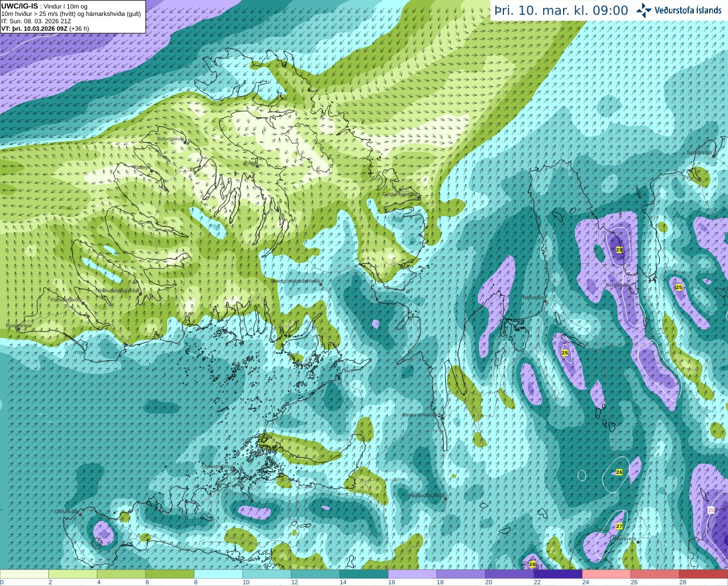Click the Bíldudalsflugvöllur station label

click(118, 290)
